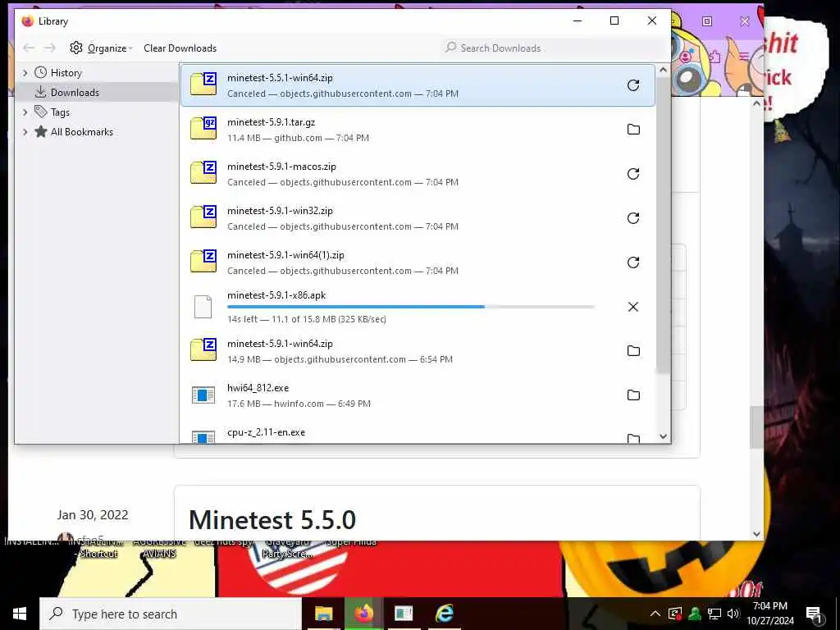Open the notification center
840x630 pixels.
point(813,614)
